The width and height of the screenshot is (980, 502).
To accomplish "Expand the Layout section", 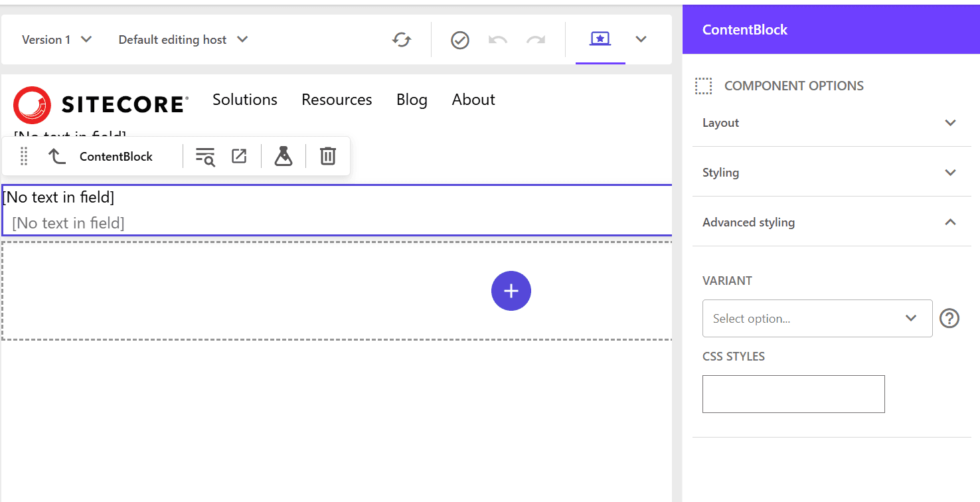I will [x=831, y=123].
